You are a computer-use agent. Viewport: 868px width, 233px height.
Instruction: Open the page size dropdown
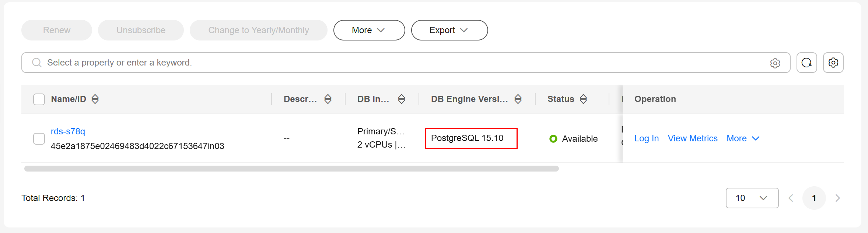(752, 198)
